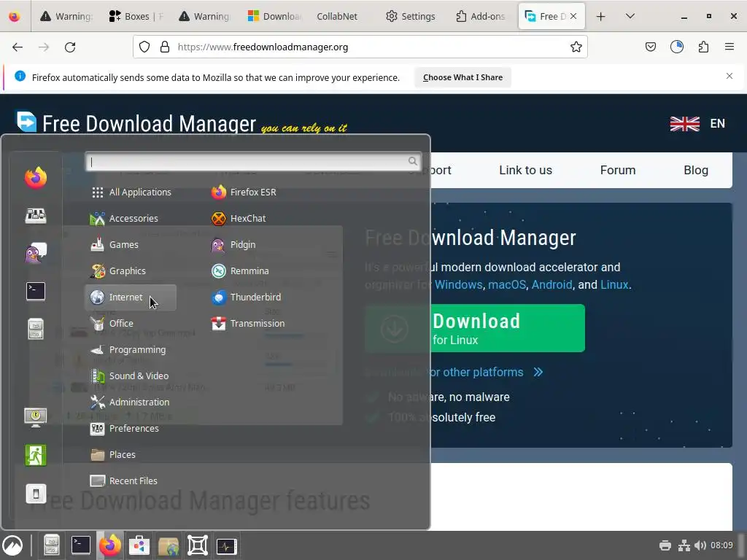Click the green Download for Linux button
This screenshot has width=747, height=560.
tap(475, 328)
